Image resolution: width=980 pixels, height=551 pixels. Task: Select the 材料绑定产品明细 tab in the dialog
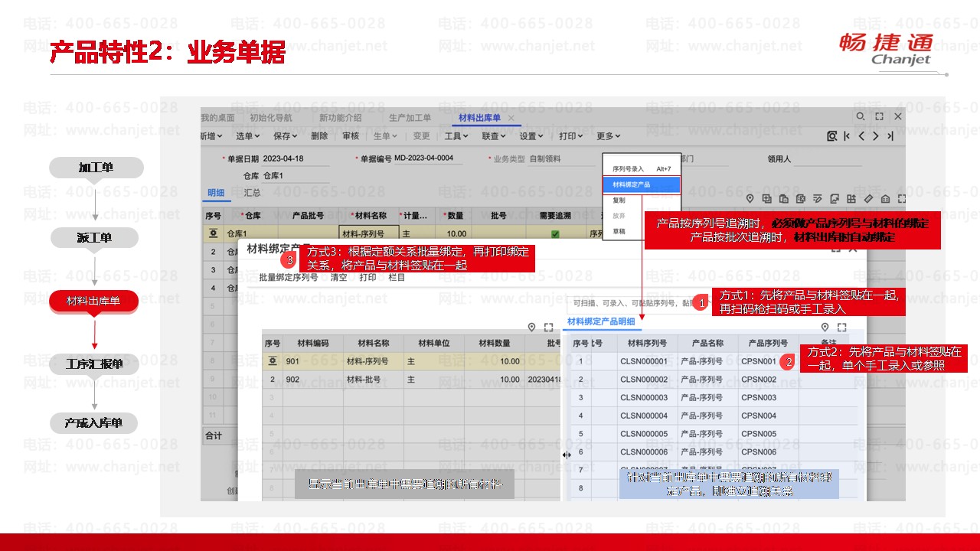pos(601,321)
